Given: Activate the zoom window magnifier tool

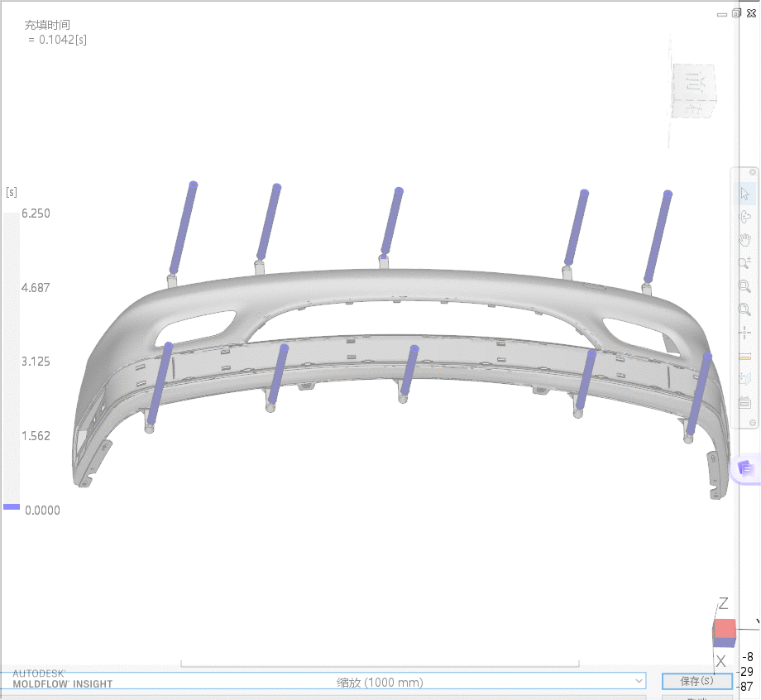Looking at the screenshot, I should [x=744, y=286].
